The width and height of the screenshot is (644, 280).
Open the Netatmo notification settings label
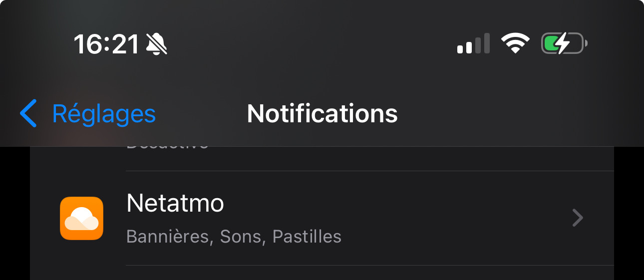point(175,203)
